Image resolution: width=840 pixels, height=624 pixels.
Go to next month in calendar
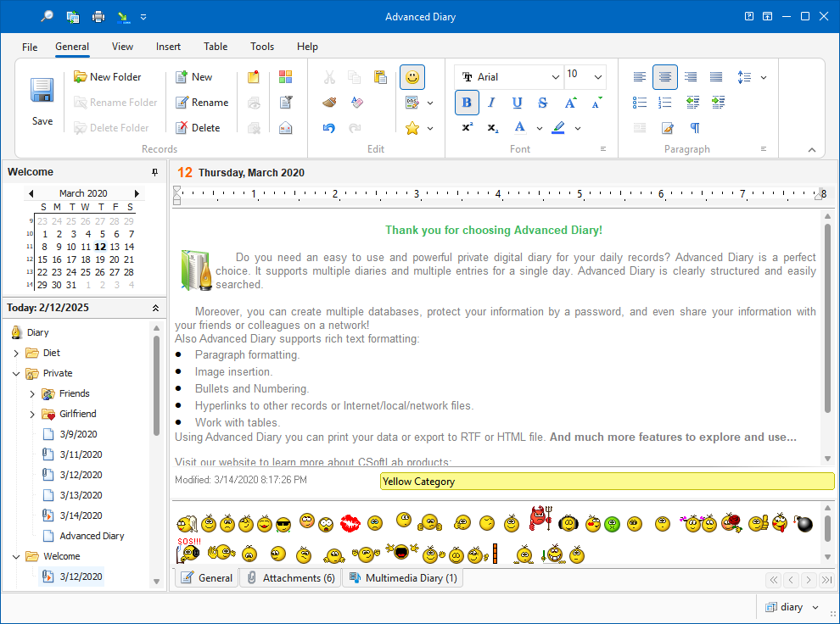(x=137, y=194)
